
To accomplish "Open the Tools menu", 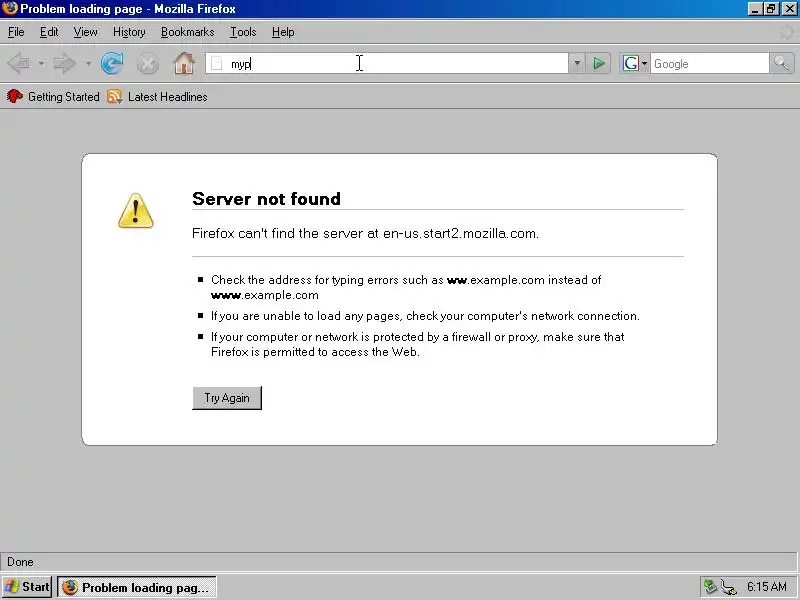I will click(243, 32).
